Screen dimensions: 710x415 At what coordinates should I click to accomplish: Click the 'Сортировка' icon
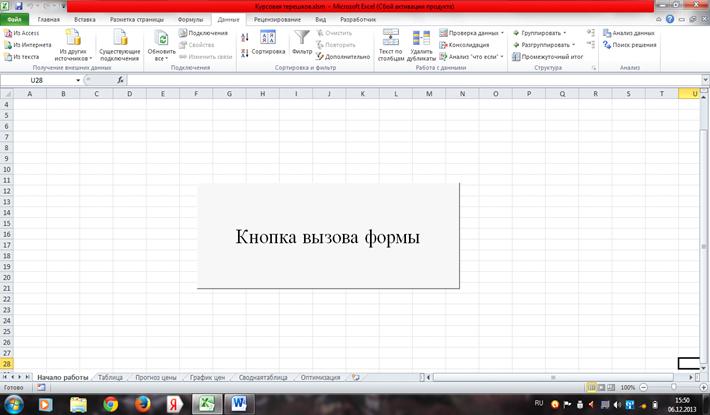pyautogui.click(x=267, y=38)
